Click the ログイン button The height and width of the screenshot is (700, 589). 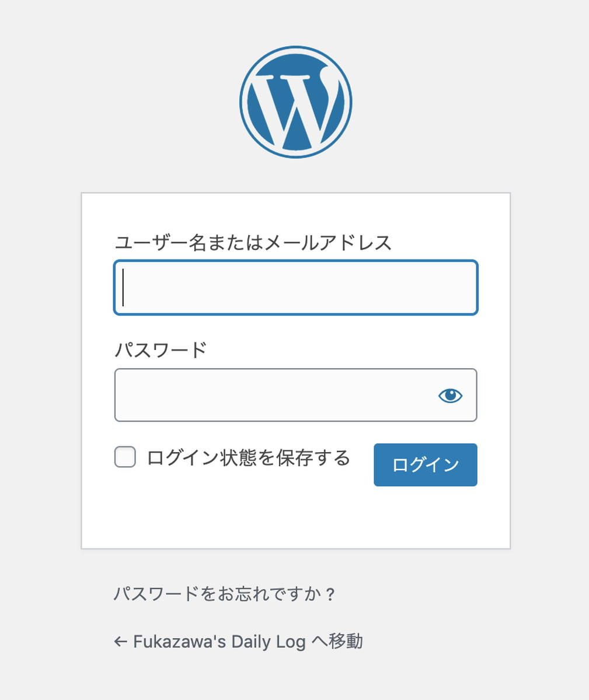tap(425, 465)
